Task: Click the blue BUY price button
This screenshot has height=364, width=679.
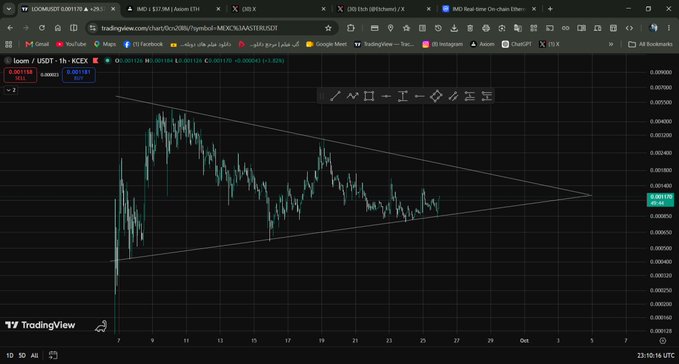Action: tap(78, 75)
